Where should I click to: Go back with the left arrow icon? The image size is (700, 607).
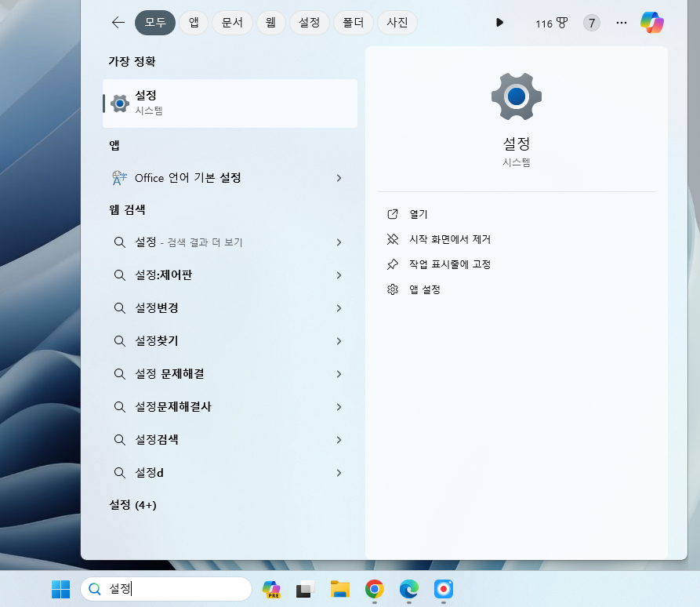click(118, 22)
